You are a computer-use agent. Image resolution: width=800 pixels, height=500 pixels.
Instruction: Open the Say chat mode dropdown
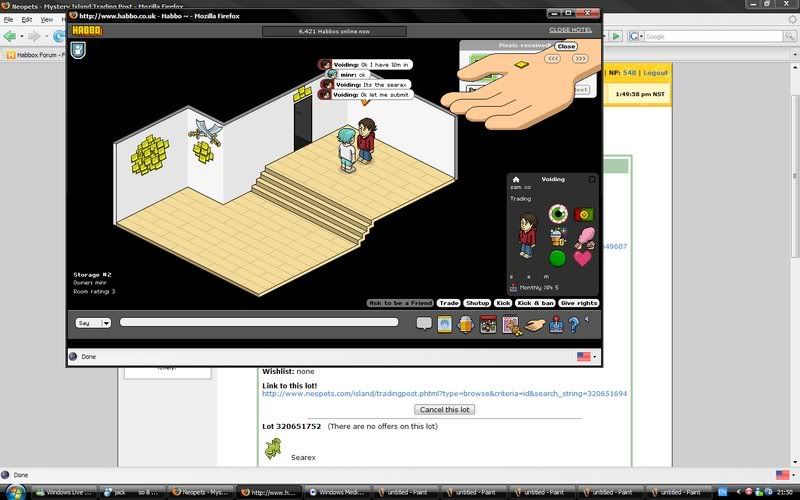pyautogui.click(x=93, y=323)
